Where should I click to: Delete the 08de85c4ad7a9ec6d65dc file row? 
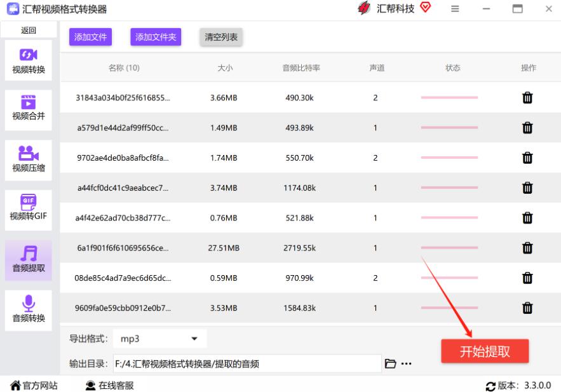point(527,278)
